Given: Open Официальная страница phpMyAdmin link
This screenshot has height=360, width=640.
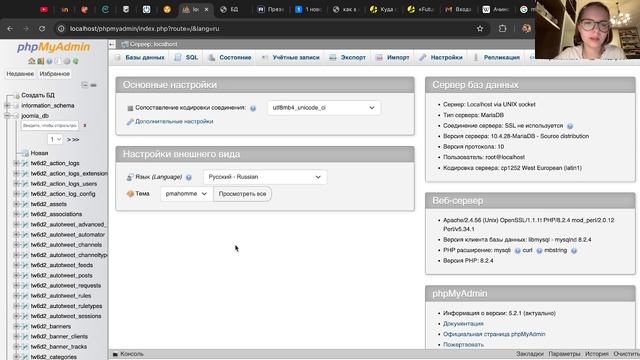Looking at the screenshot, I should pos(494,334).
